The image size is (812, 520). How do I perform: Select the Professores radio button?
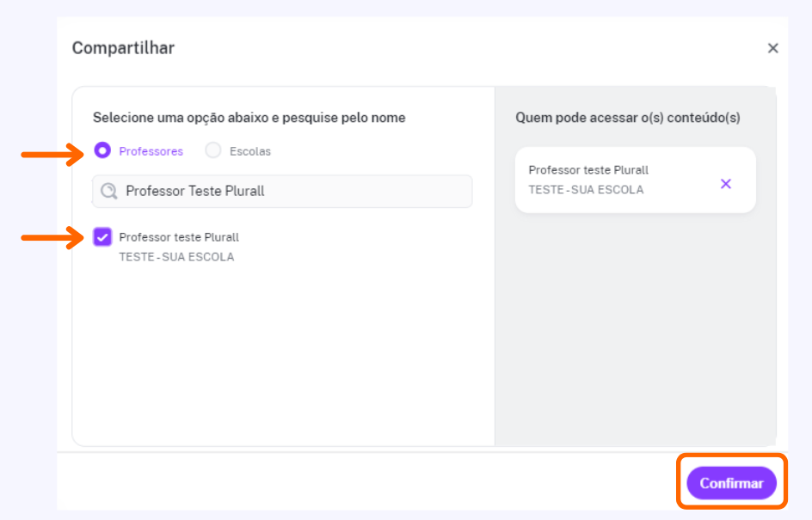[x=102, y=150]
